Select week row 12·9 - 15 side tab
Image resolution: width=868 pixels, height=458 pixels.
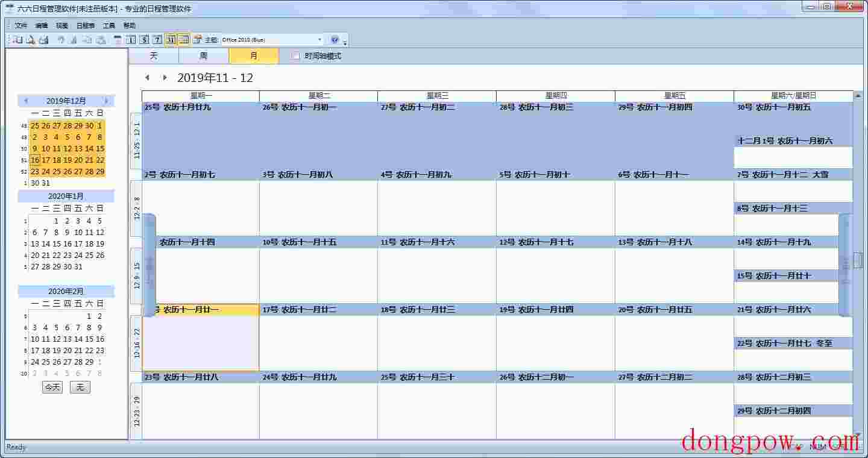tap(136, 276)
